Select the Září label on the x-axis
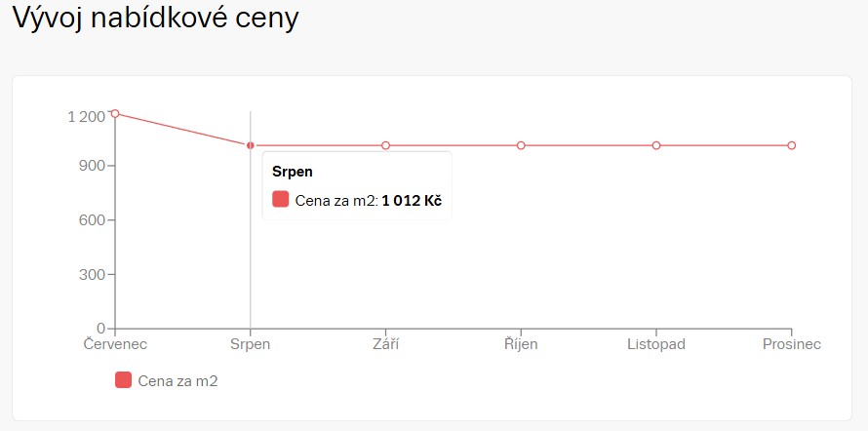Screen dimensions: 868x431 point(386,344)
